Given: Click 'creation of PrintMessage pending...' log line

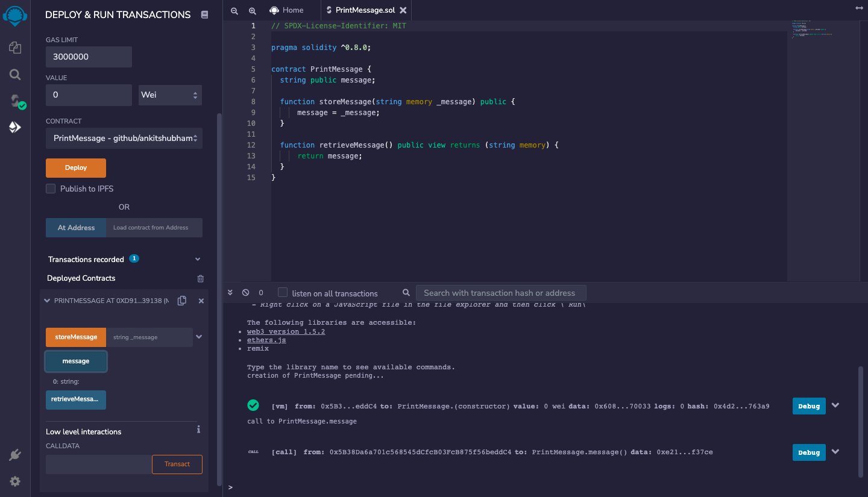Looking at the screenshot, I should coord(315,375).
